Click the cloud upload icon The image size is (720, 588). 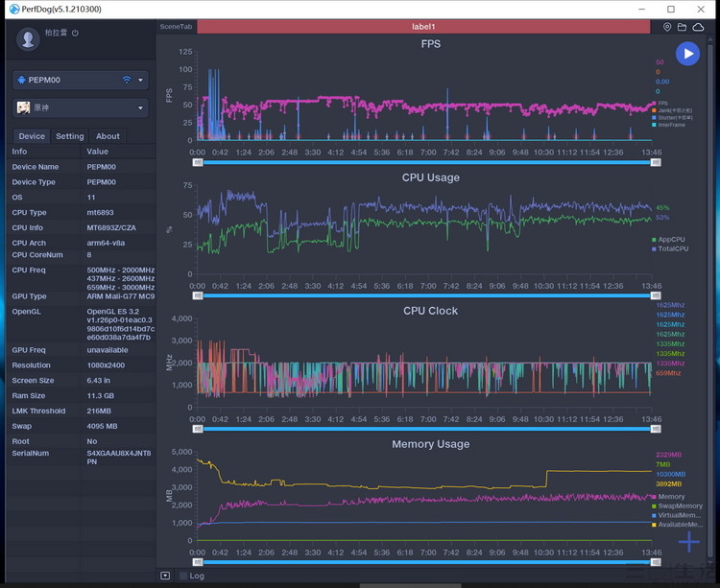click(698, 27)
